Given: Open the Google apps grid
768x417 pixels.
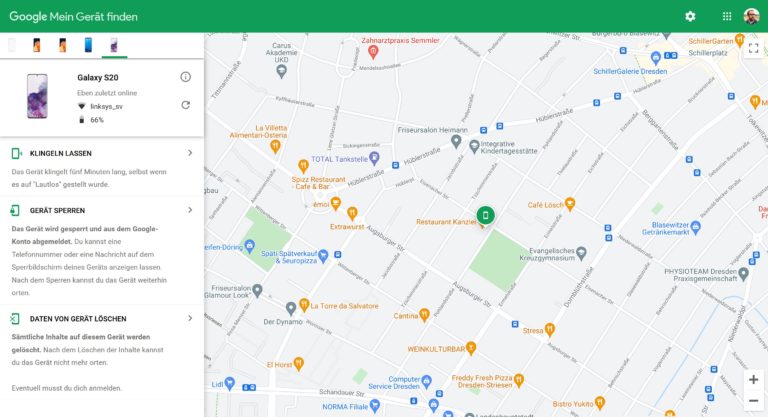Looking at the screenshot, I should tap(727, 16).
